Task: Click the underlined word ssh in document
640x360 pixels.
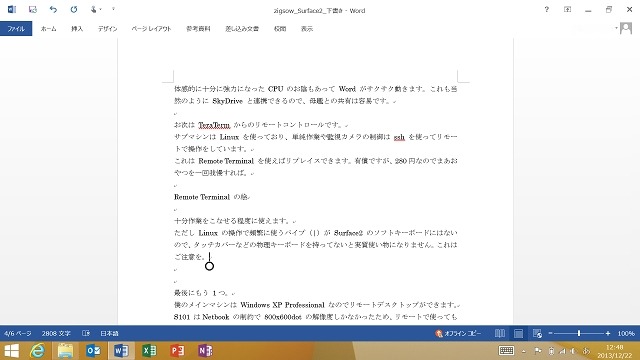Action: pyautogui.click(x=399, y=137)
